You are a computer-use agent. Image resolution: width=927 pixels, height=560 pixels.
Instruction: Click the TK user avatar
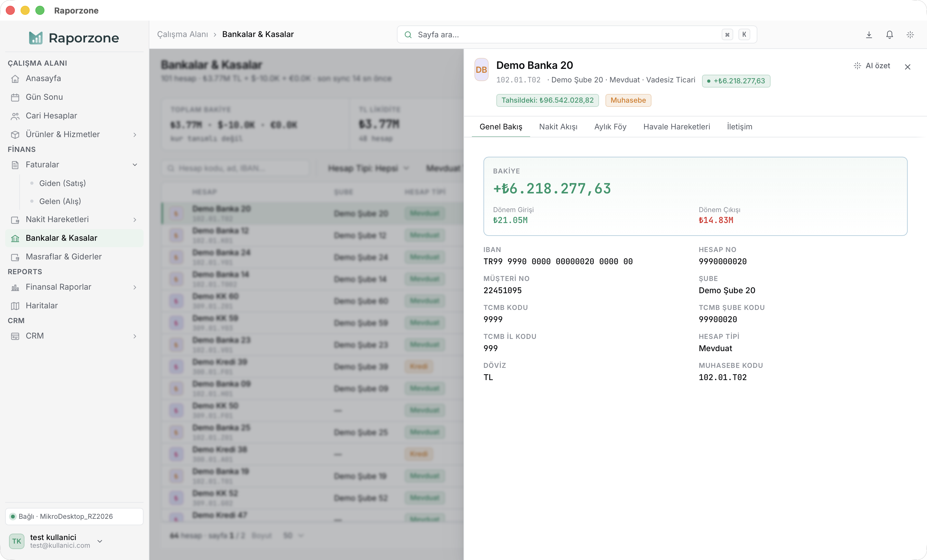click(16, 541)
